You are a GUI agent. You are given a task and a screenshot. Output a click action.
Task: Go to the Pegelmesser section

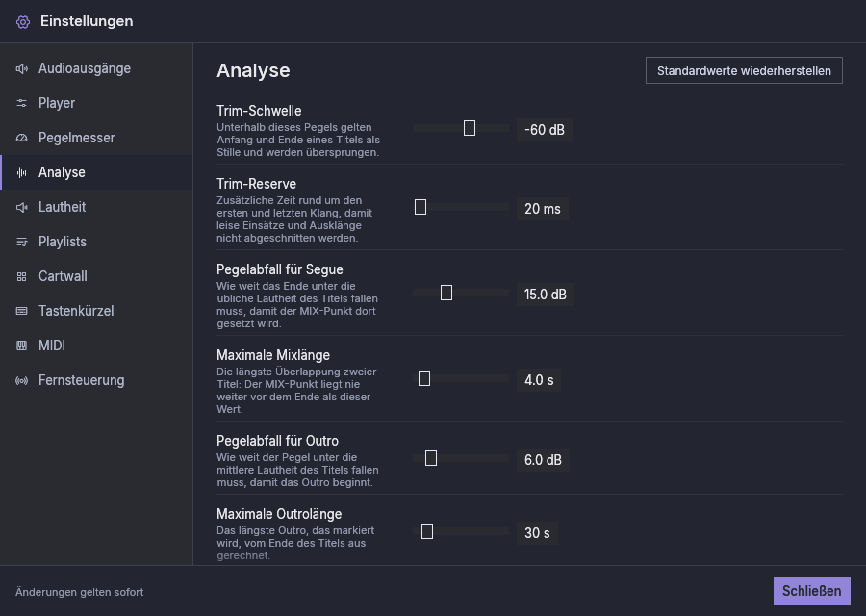click(x=96, y=138)
